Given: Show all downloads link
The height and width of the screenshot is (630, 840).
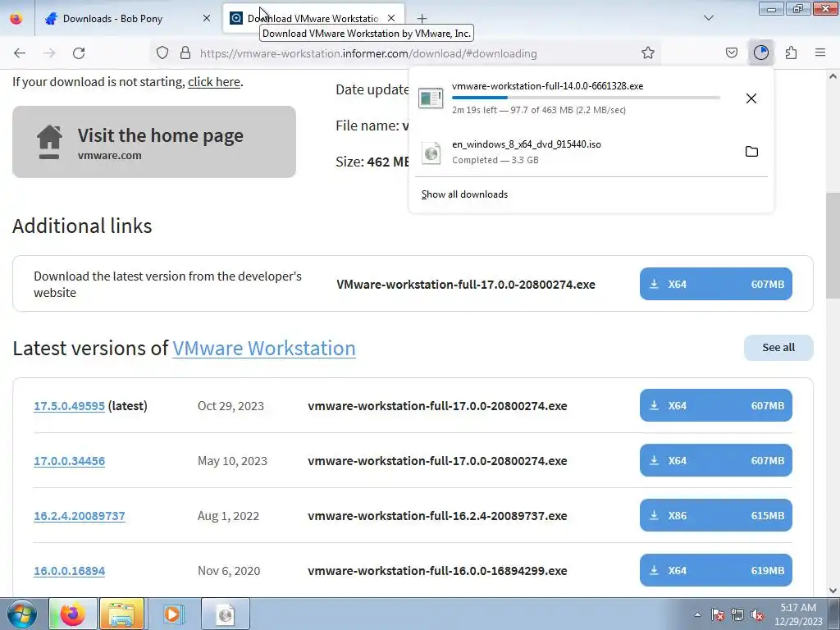Looking at the screenshot, I should point(464,194).
